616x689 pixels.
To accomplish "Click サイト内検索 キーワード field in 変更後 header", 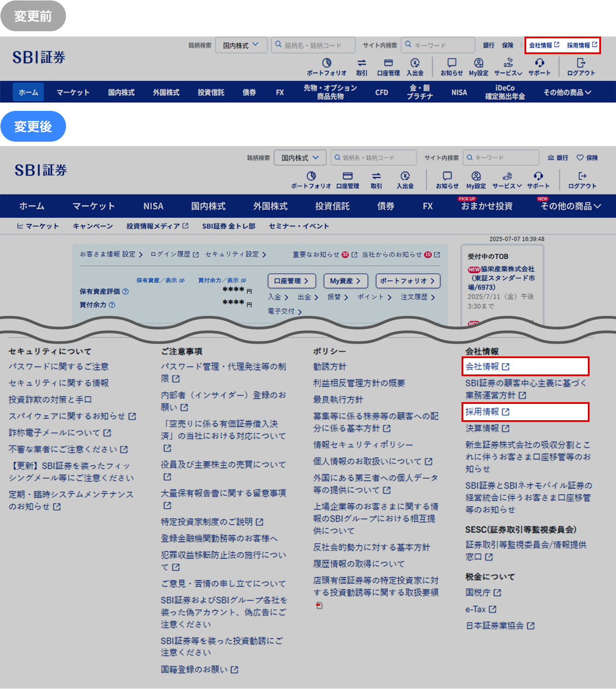I will [501, 158].
